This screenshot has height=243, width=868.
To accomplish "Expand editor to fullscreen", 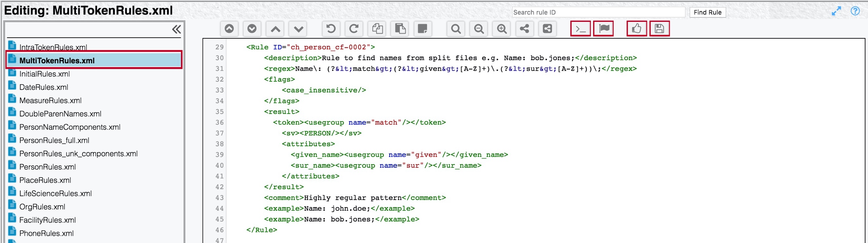I will click(x=836, y=11).
